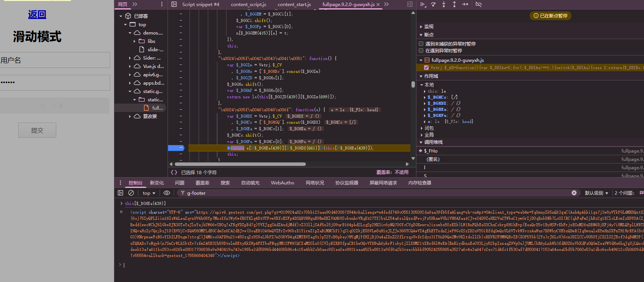Resume script execution in the debugger
The width and height of the screenshot is (644, 282).
[422, 4]
